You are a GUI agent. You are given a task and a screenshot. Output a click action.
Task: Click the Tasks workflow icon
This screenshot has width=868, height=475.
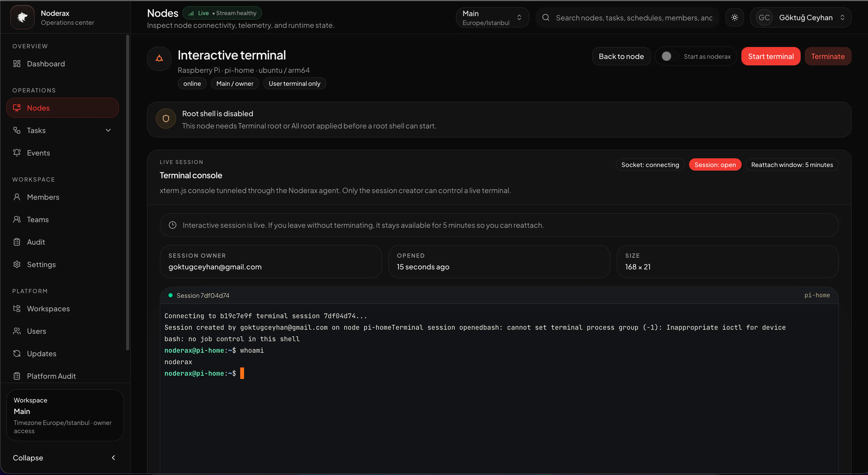17,130
